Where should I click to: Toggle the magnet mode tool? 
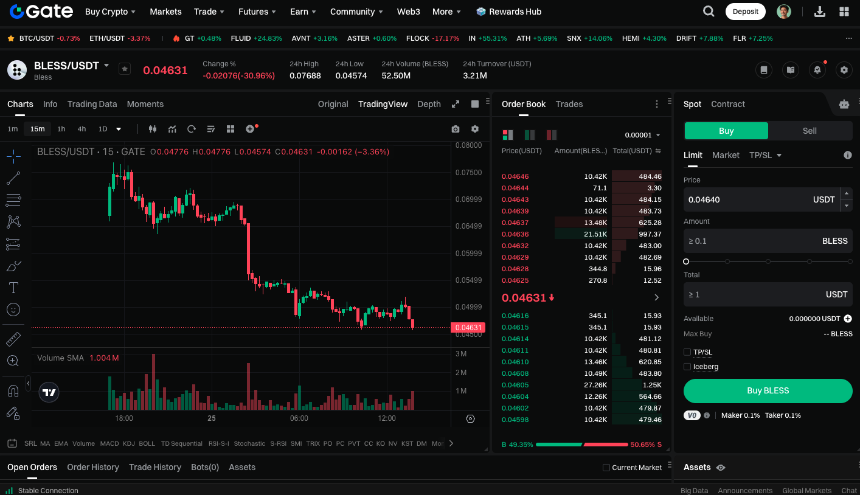pos(14,391)
